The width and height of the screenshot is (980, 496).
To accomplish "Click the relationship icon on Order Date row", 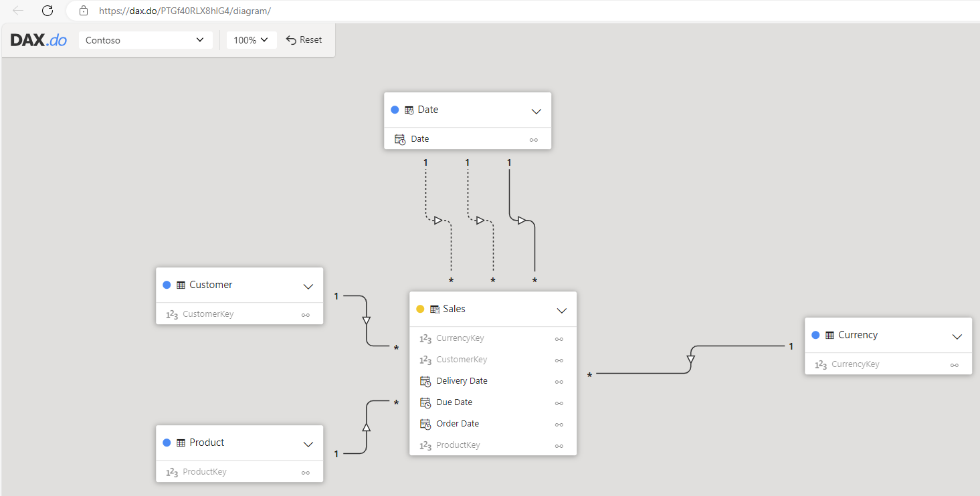I will 559,424.
